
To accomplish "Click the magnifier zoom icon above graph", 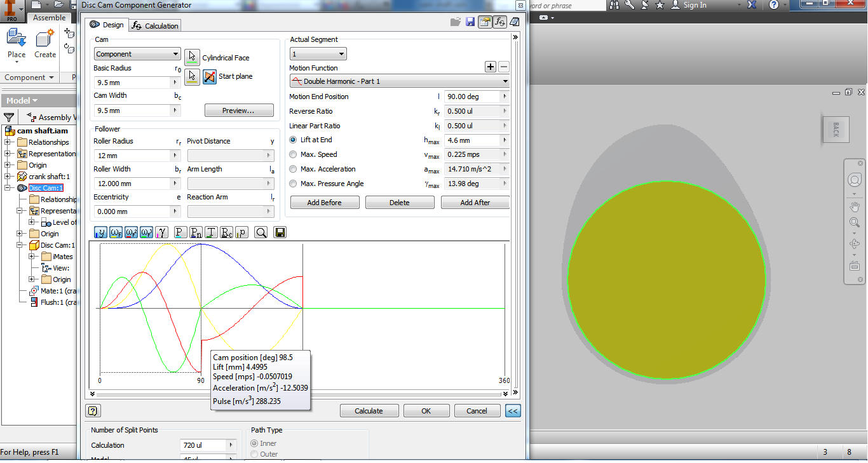I will (x=261, y=232).
